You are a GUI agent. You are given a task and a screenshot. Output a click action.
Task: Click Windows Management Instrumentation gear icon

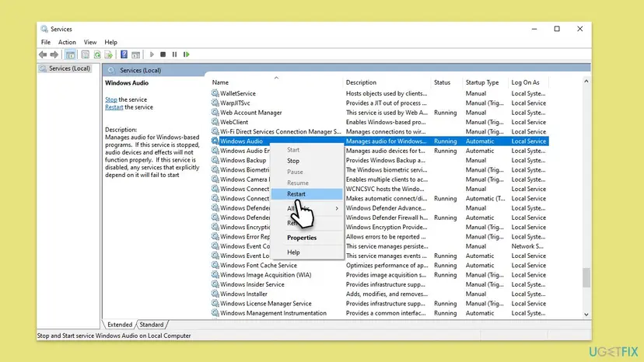215,313
